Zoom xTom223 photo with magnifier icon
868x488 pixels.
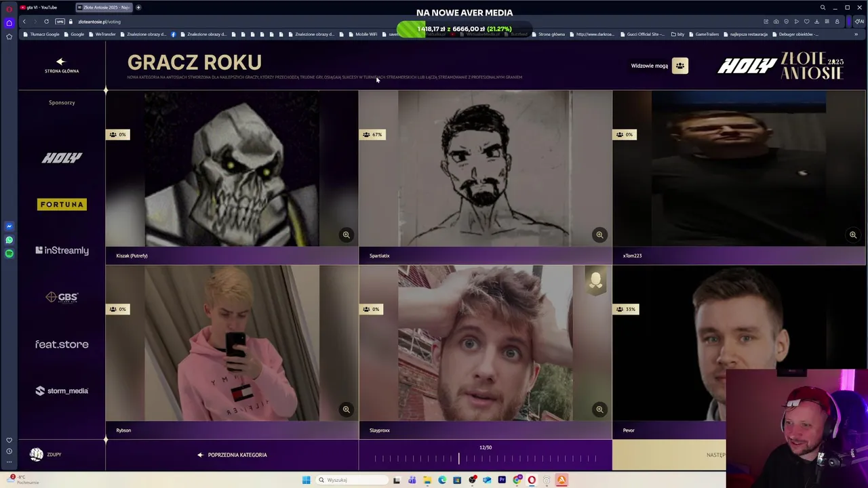click(853, 235)
